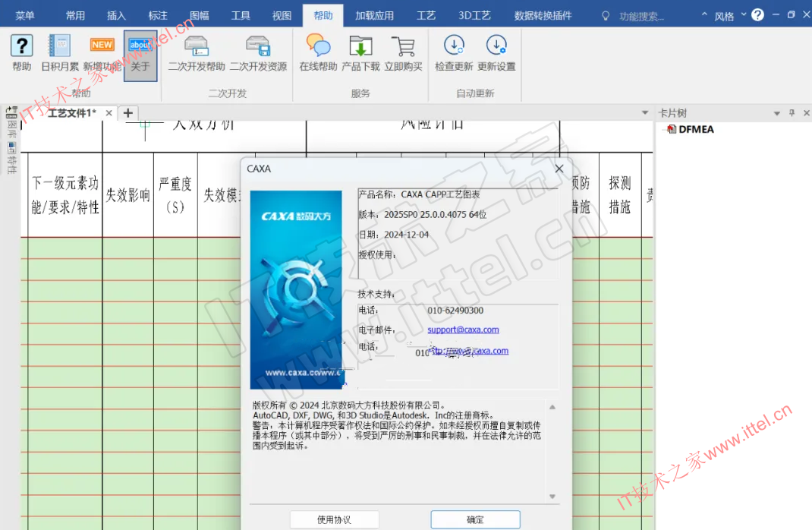The width and height of the screenshot is (812, 530).
Task: Select the DFMEA tree item
Action: pyautogui.click(x=695, y=129)
